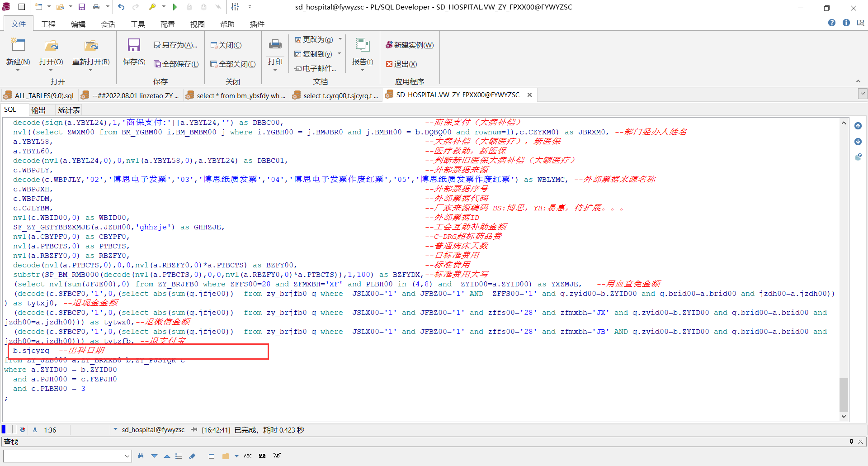
Task: Click the printer icon in quick access toolbar
Action: 96,7
